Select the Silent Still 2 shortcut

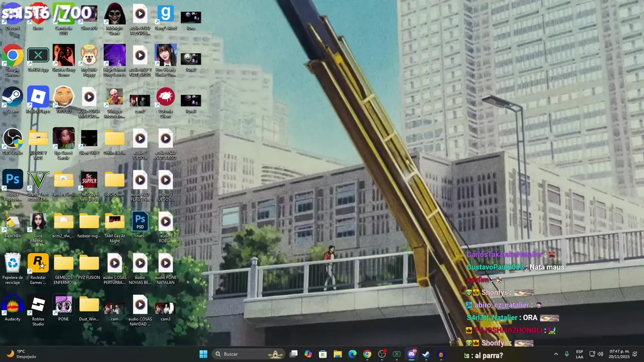[x=89, y=142]
